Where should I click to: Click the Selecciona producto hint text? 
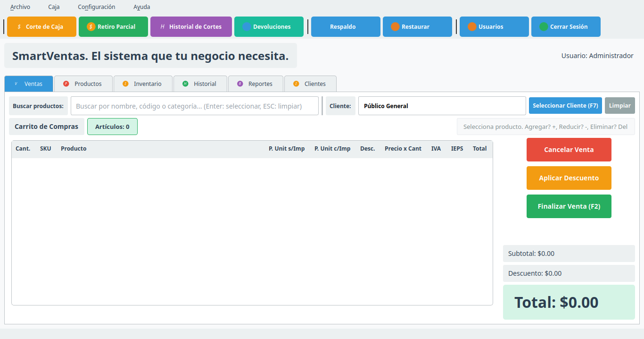tap(545, 127)
